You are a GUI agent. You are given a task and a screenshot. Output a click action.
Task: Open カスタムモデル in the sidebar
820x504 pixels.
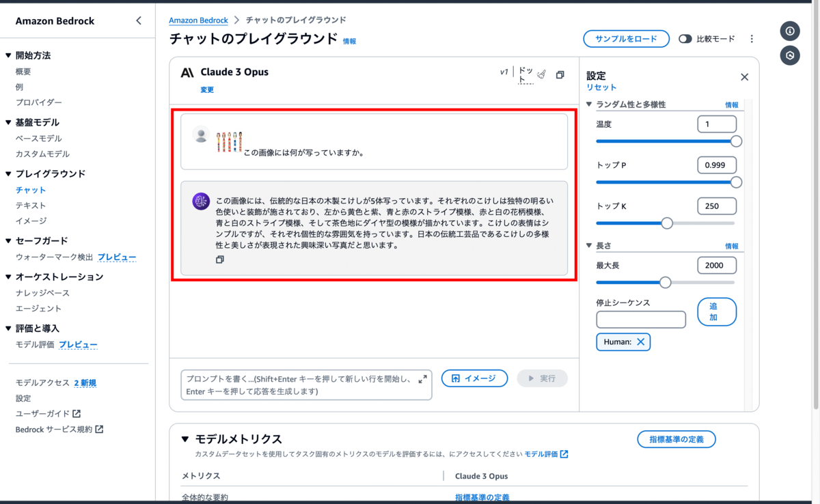click(42, 154)
